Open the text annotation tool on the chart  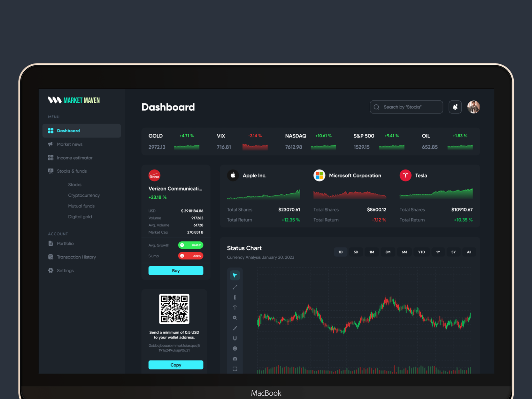(x=235, y=308)
